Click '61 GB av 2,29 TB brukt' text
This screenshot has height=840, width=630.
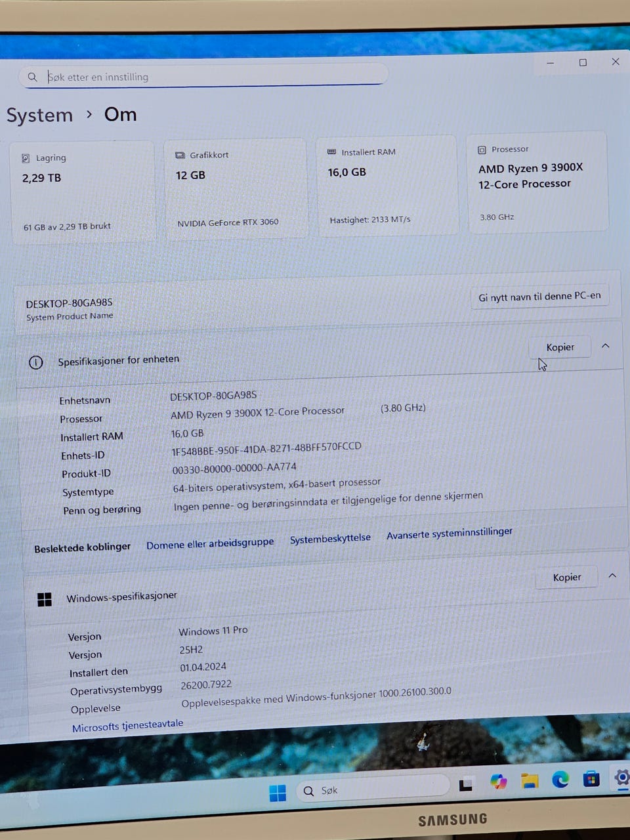[x=67, y=227]
